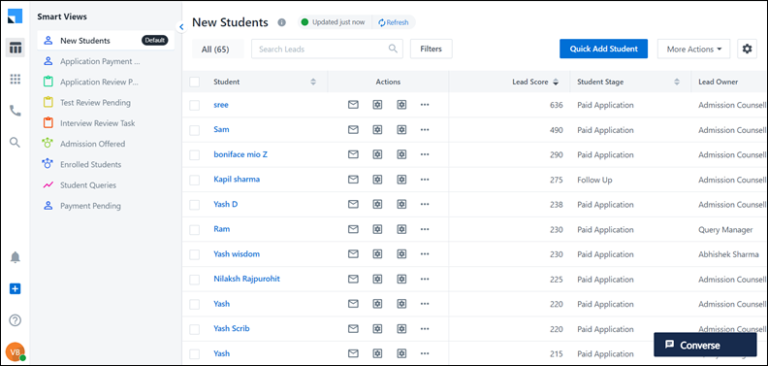
Task: Click the 636 lead score value
Action: [x=556, y=105]
